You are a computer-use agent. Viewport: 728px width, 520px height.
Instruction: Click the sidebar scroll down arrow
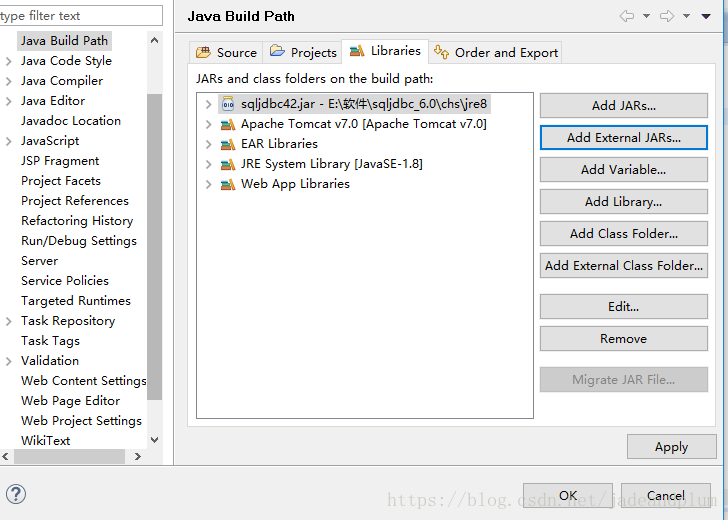155,440
